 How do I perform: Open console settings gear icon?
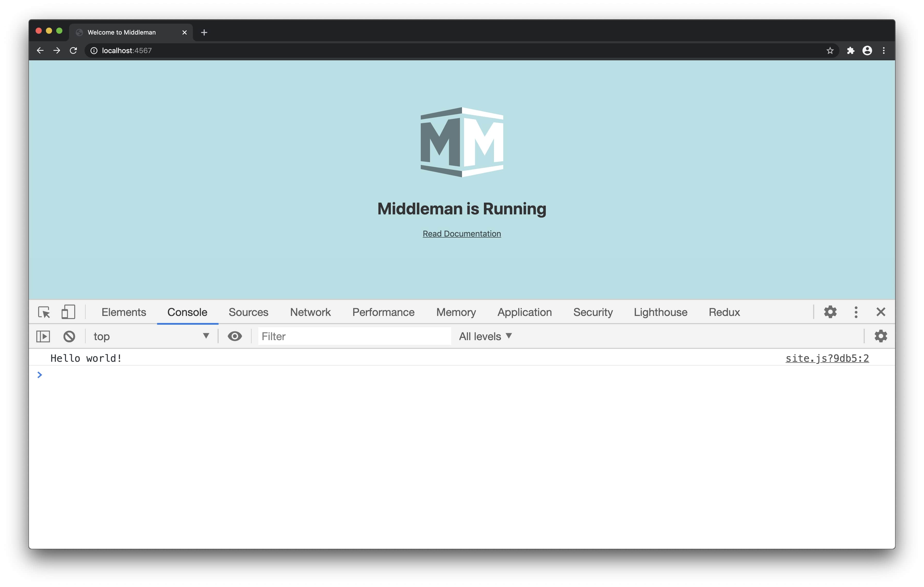[x=881, y=336]
